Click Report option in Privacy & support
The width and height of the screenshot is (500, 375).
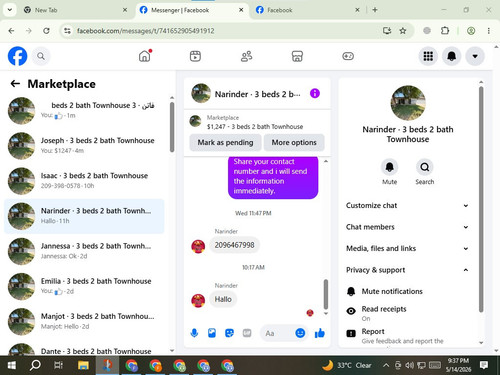click(407, 335)
